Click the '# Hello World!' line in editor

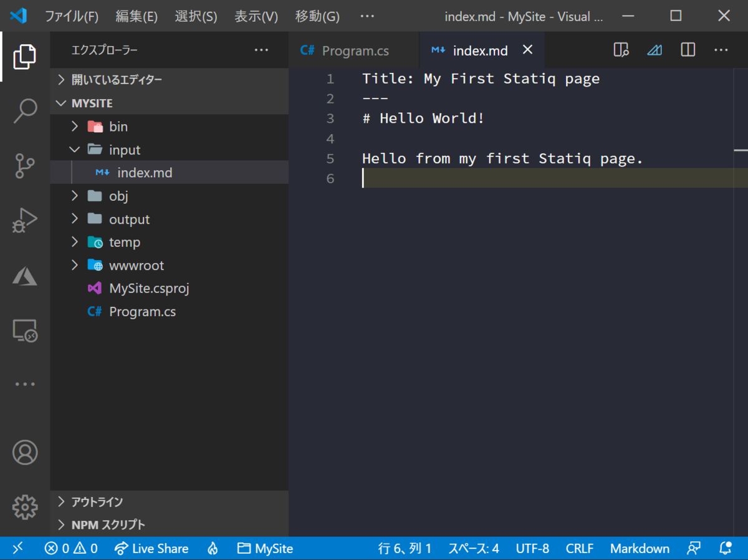423,118
